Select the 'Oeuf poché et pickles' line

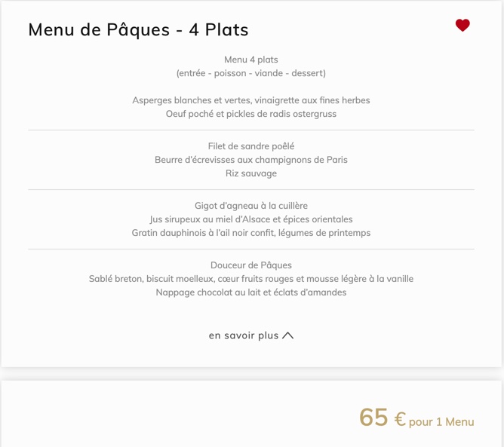(x=251, y=114)
